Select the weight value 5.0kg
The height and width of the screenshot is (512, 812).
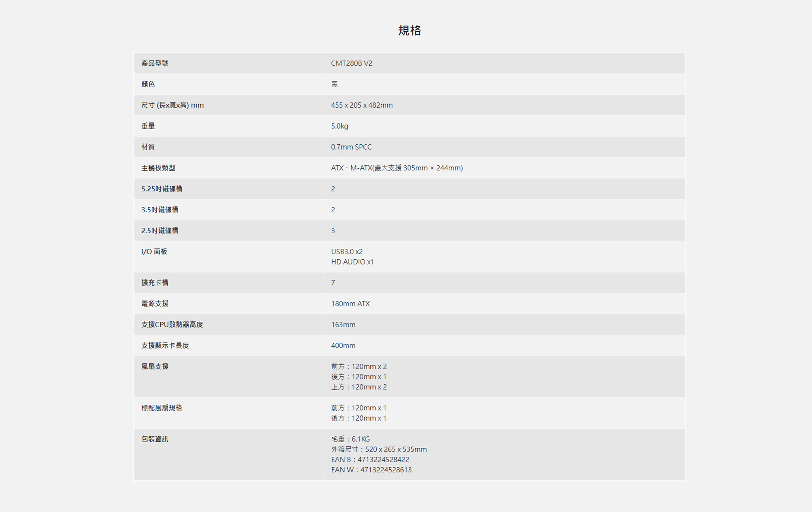tap(339, 126)
